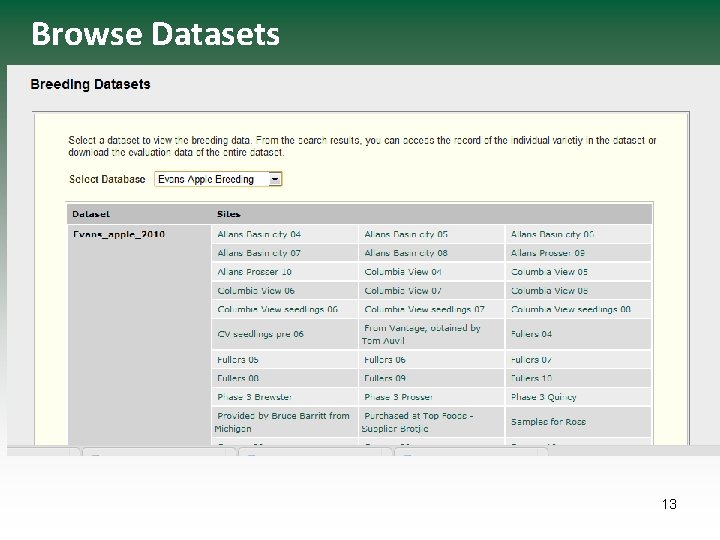This screenshot has width=720, height=540.
Task: Click the Select Database label
Action: tap(107, 179)
